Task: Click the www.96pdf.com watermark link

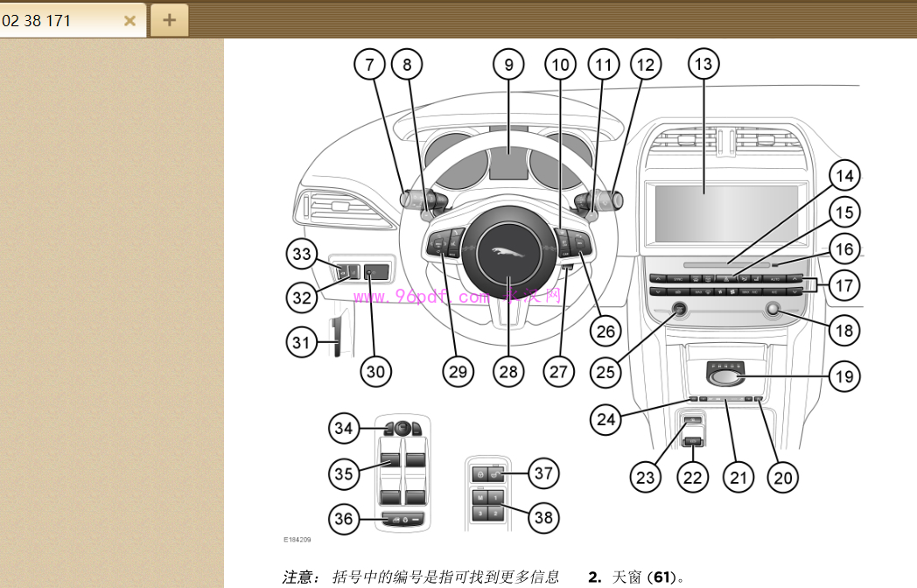Action: (420, 297)
